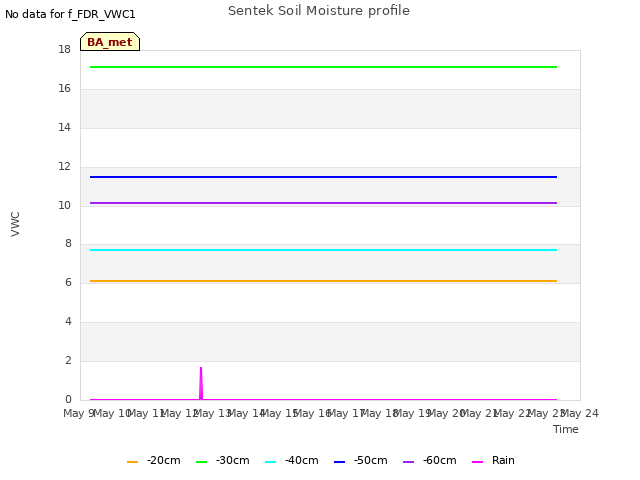Toggle the -50cm legend entry
Viewport: 640px width, 480px height.
(361, 461)
